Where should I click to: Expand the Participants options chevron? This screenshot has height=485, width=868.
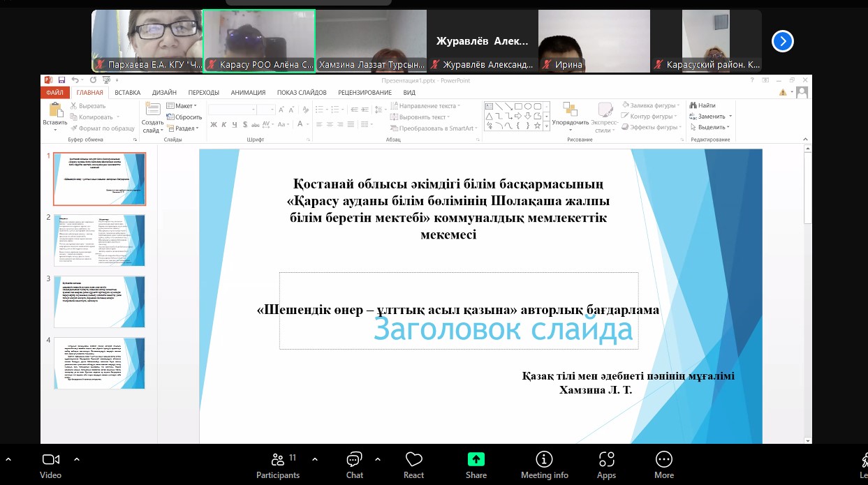[x=315, y=459]
